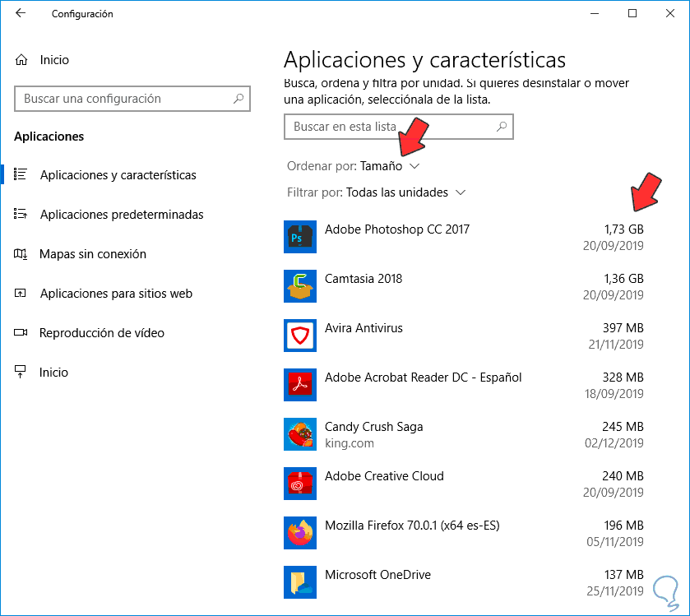The height and width of the screenshot is (616, 690).
Task: Click the Adobe Photoshop CC 2017 icon
Action: click(x=300, y=237)
